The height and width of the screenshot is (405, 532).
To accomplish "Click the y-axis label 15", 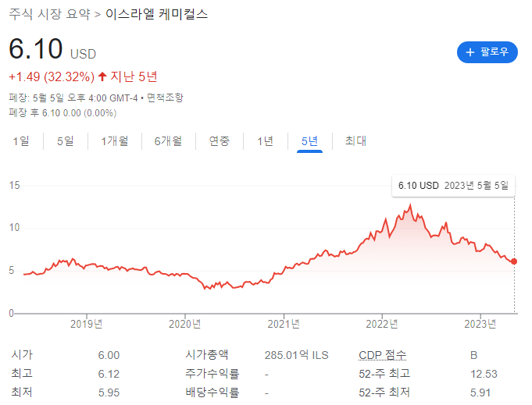I will pos(14,186).
